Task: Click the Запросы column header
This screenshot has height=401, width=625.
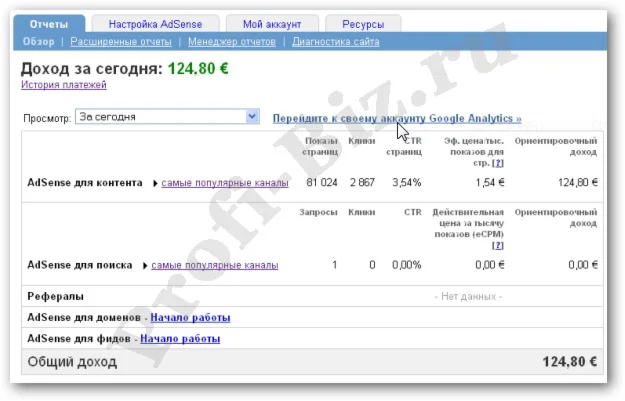Action: (x=318, y=212)
